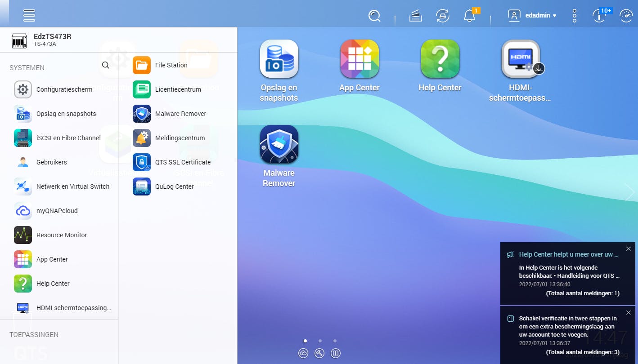Viewport: 638px width, 364px height.
Task: Switch to the third desktop page dot
Action: click(x=335, y=341)
